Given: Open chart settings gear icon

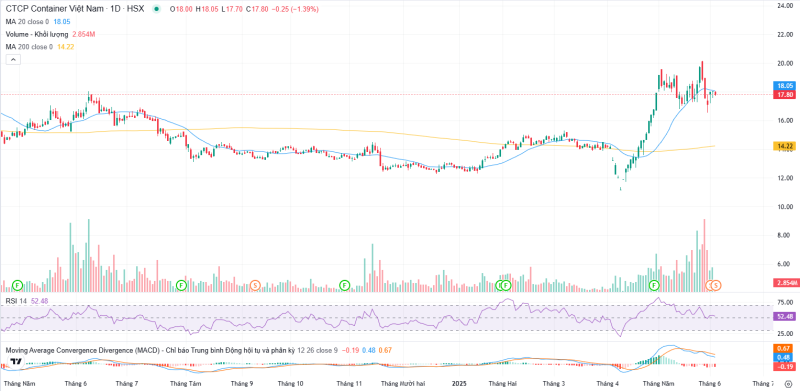Looking at the screenshot, I should pyautogui.click(x=789, y=384).
